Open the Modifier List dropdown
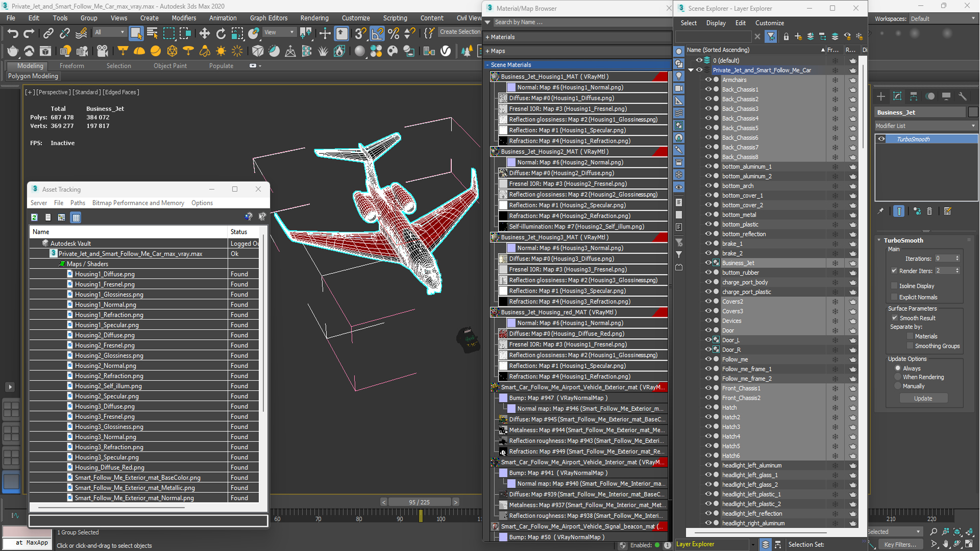The image size is (980, 551). click(x=926, y=126)
